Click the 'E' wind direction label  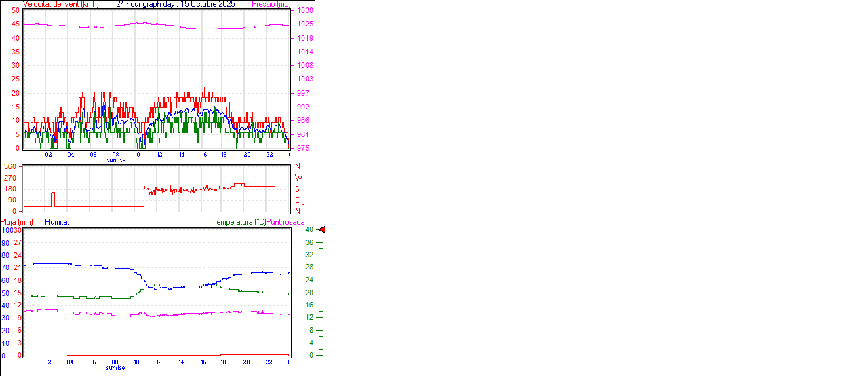[298, 200]
